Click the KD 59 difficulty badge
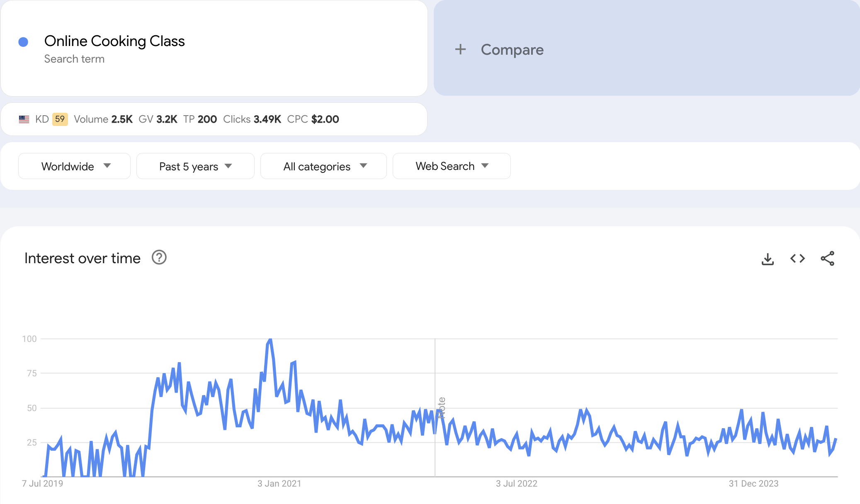This screenshot has height=504, width=860. (x=60, y=119)
